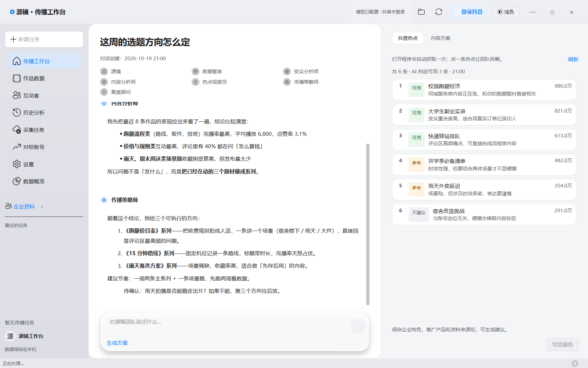Screen dimensions: 588x368
Task: Select the 大学生副业实录 hot topic
Action: tap(484, 114)
